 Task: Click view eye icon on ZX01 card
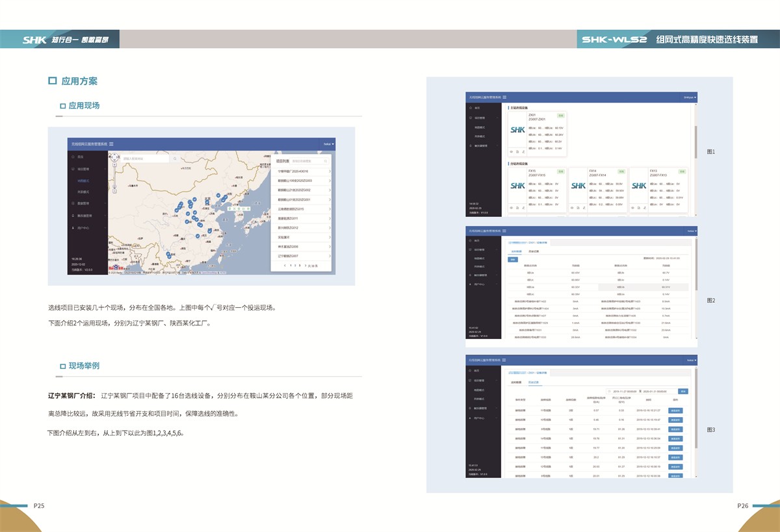tap(512, 152)
